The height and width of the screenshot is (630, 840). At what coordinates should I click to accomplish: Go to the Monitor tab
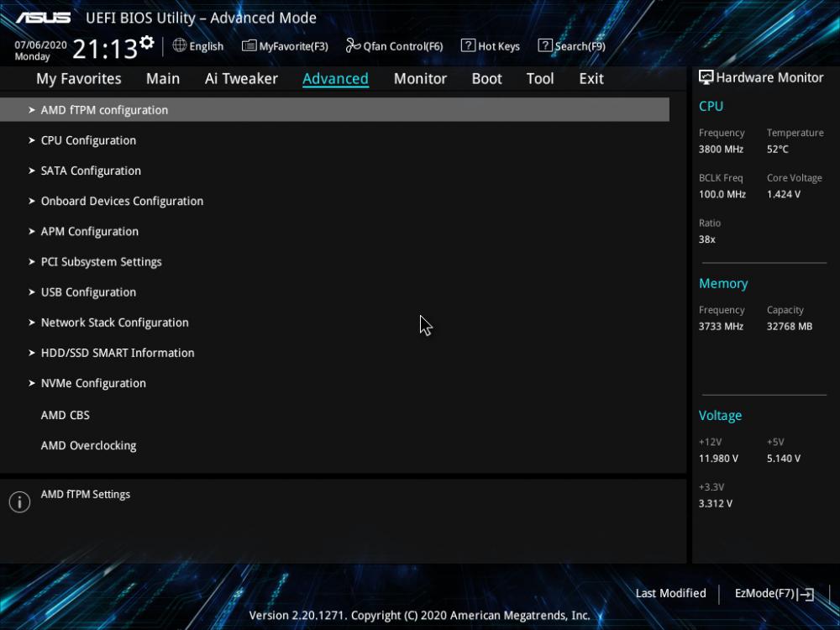coord(420,79)
